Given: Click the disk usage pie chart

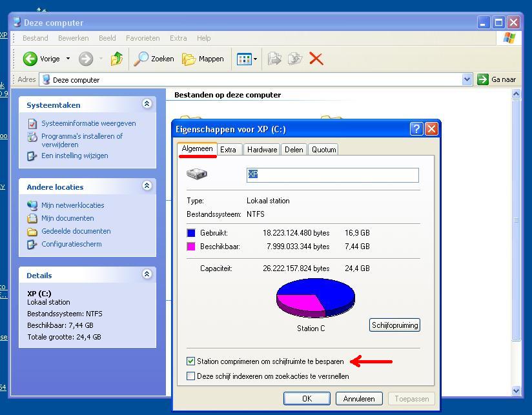Looking at the screenshot, I should point(316,298).
